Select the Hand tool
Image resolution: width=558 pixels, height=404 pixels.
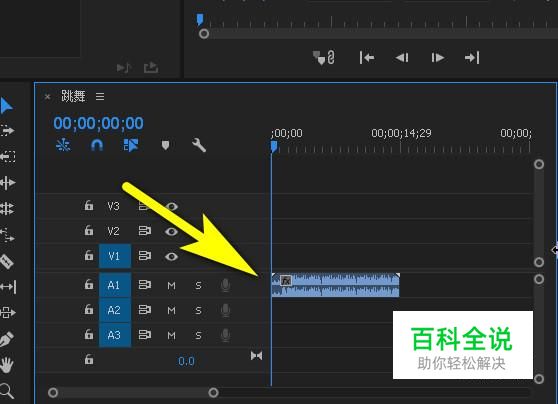point(7,365)
